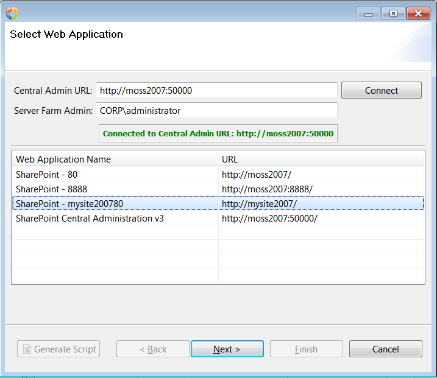Minimize the wizard window
Viewport: 437px width, 378px height.
pos(368,14)
